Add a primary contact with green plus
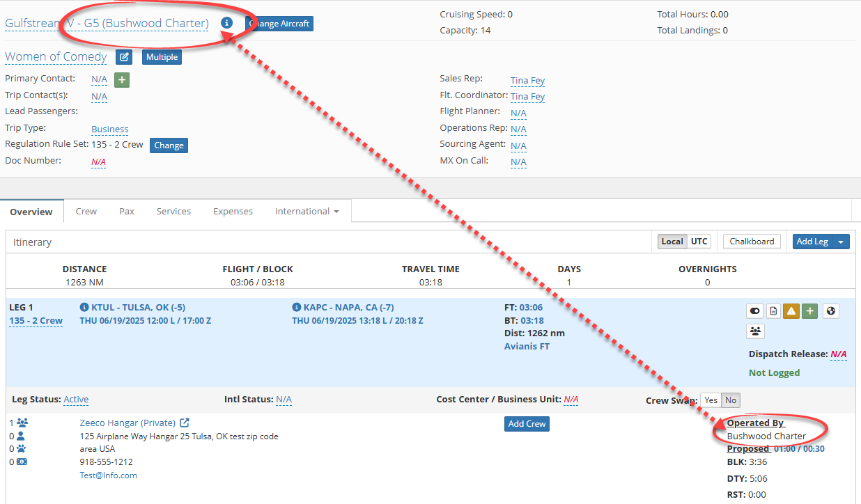 [122, 79]
